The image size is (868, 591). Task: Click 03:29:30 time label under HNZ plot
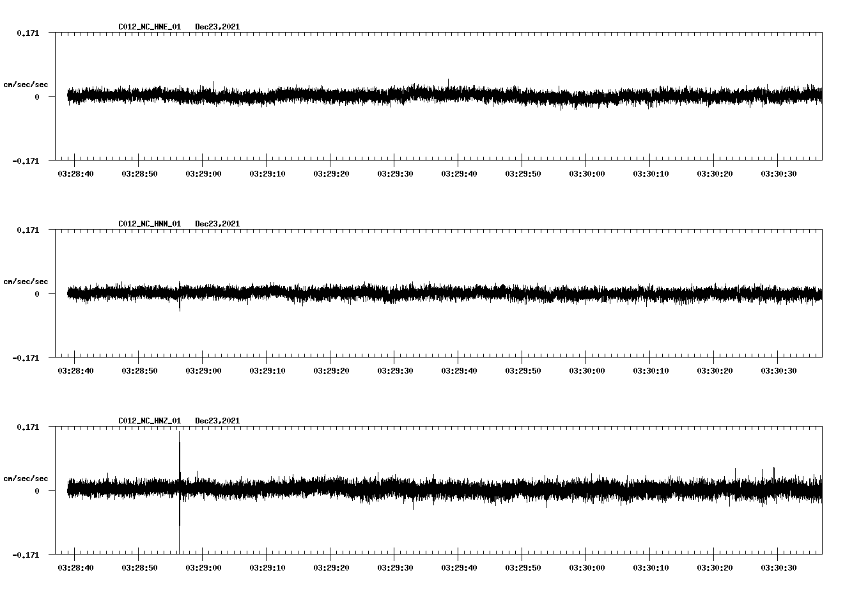(395, 567)
